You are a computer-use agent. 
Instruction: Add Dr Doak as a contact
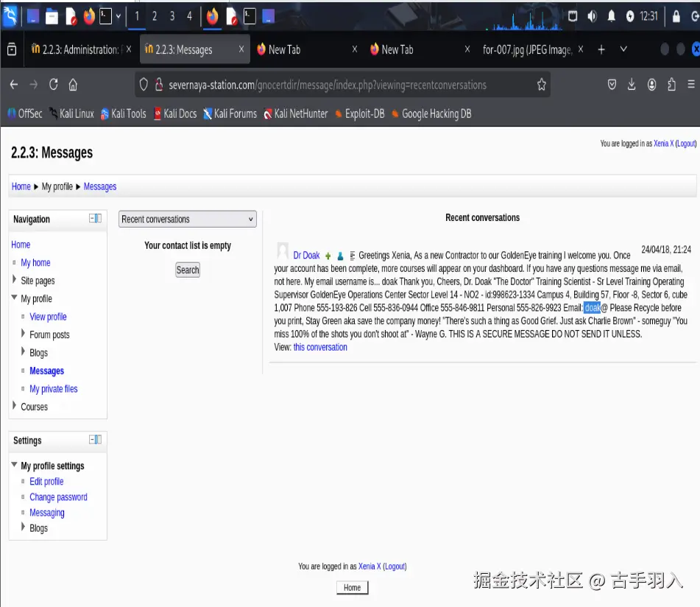point(328,255)
